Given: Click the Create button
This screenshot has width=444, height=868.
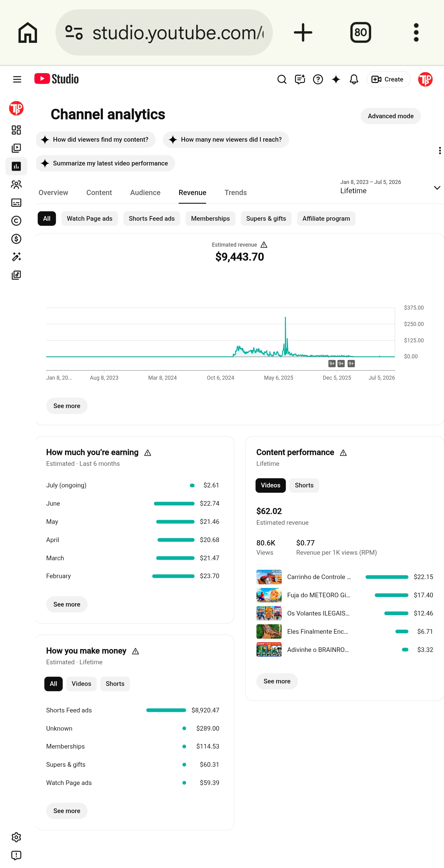Looking at the screenshot, I should [x=388, y=79].
